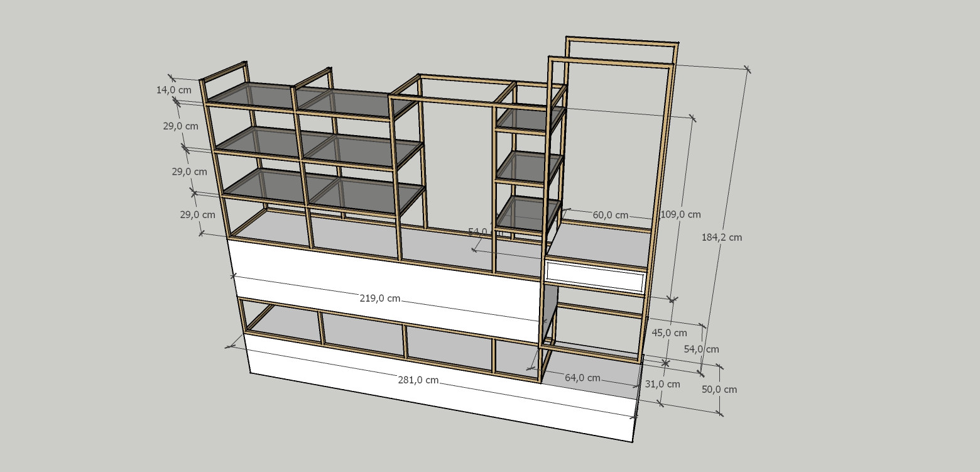Select the 45,0 cm dimension label

click(x=669, y=332)
